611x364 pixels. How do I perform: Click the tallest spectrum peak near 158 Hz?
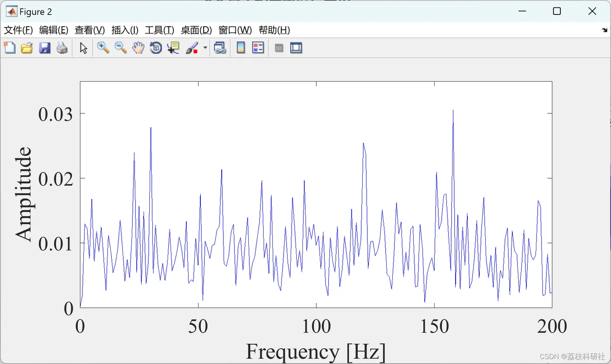453,111
